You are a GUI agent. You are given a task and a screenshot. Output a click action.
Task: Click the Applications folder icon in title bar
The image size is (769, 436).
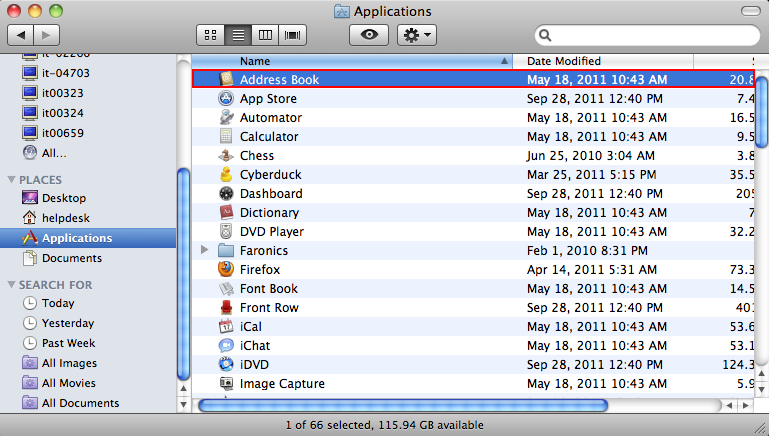[x=341, y=11]
